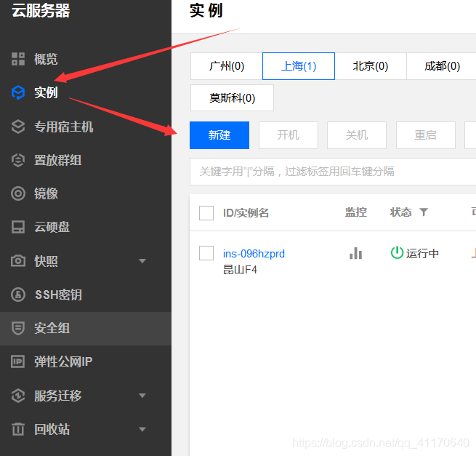Click the 监控 column header
Viewport: 476px width, 456px height.
click(x=356, y=212)
